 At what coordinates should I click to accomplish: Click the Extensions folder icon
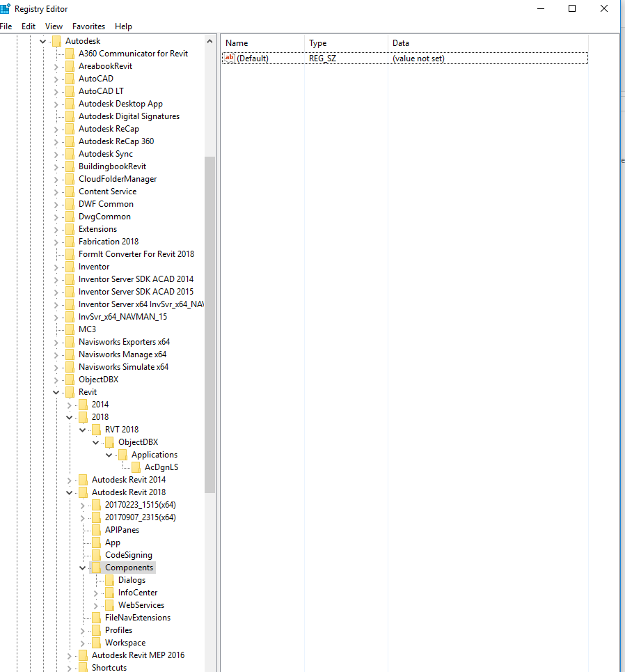tap(70, 229)
